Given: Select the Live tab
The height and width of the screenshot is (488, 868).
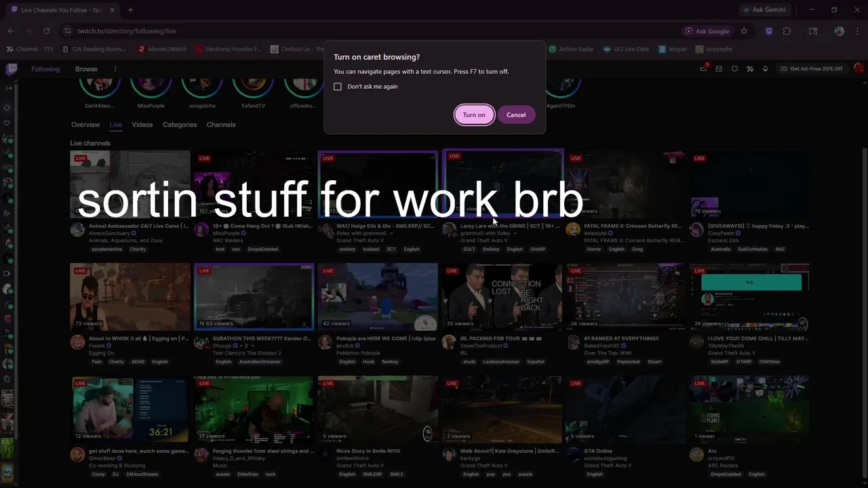Looking at the screenshot, I should [x=116, y=125].
